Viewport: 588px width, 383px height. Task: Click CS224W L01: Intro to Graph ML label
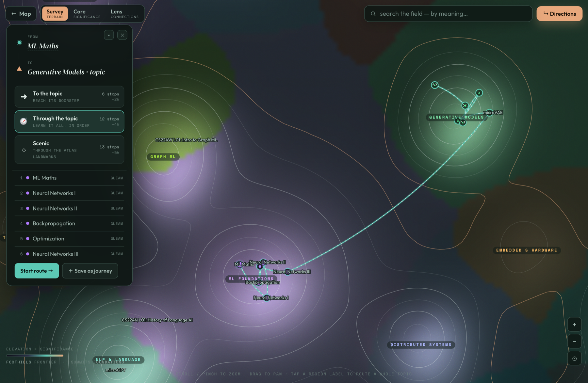pos(186,140)
